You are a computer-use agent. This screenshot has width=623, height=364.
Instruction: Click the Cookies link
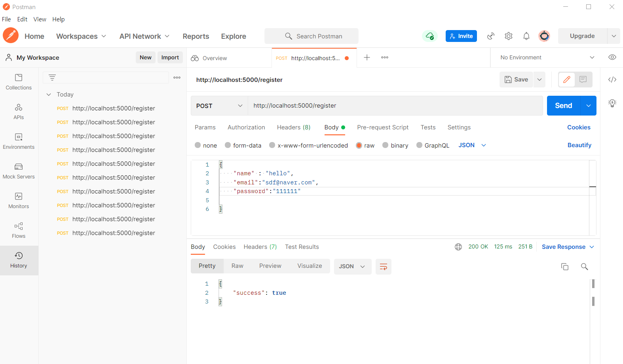[579, 127]
